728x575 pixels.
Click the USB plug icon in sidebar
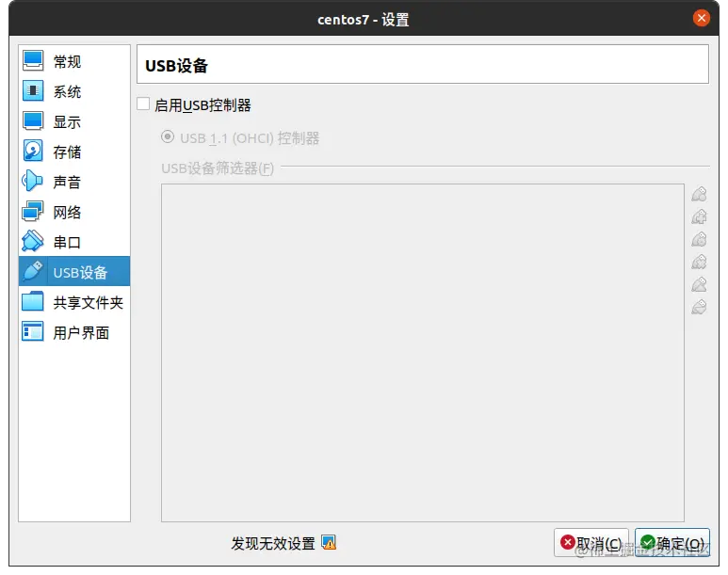coord(33,271)
